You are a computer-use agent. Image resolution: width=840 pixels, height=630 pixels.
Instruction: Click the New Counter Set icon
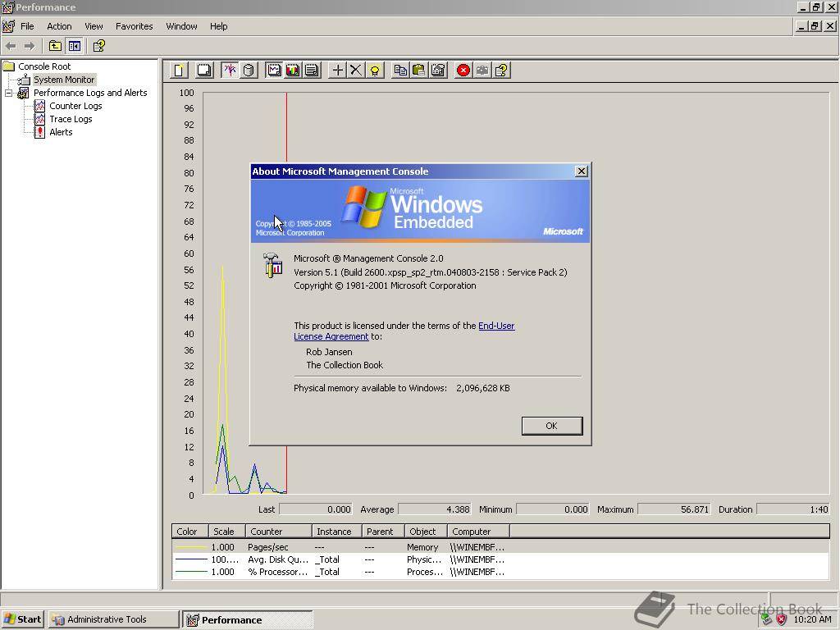[180, 71]
